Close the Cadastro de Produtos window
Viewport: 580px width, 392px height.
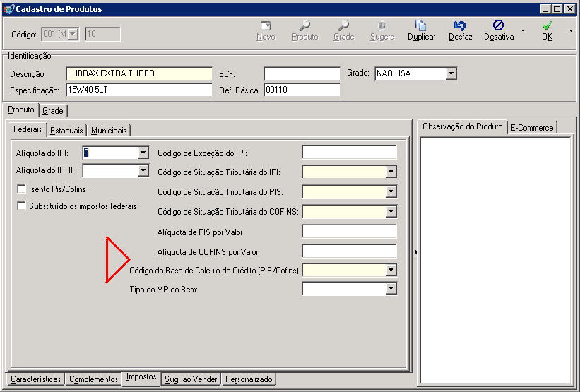570,9
